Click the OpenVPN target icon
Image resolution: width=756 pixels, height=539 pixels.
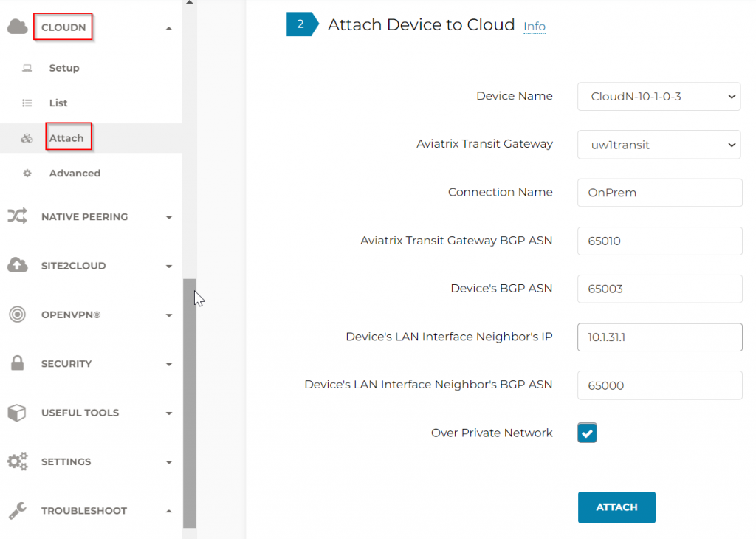[x=18, y=315]
